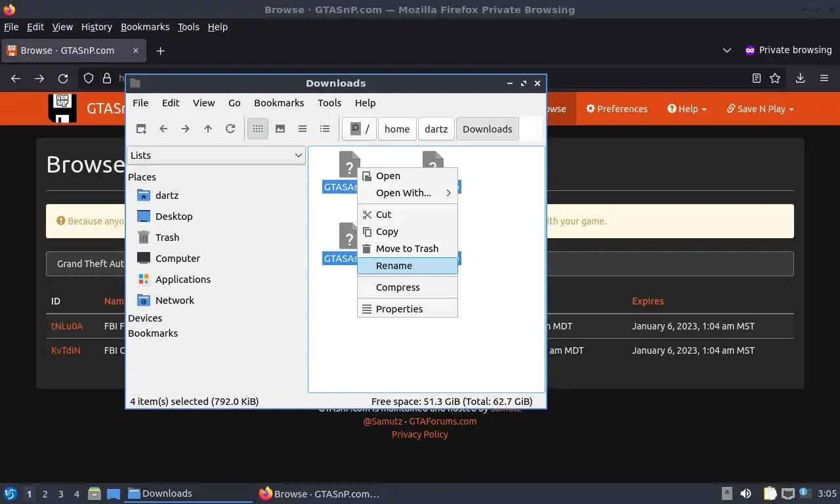Reload the Downloads folder view
The image size is (840, 504).
pos(230,129)
